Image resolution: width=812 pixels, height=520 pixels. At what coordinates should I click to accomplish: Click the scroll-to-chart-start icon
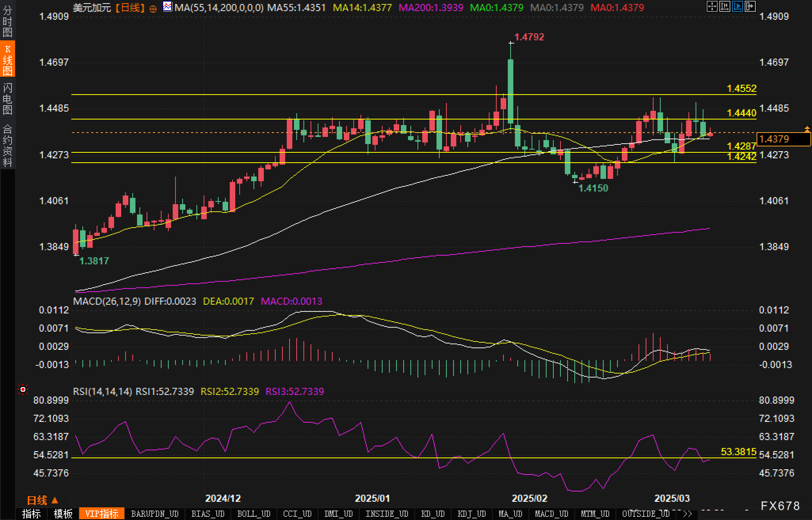(x=724, y=6)
